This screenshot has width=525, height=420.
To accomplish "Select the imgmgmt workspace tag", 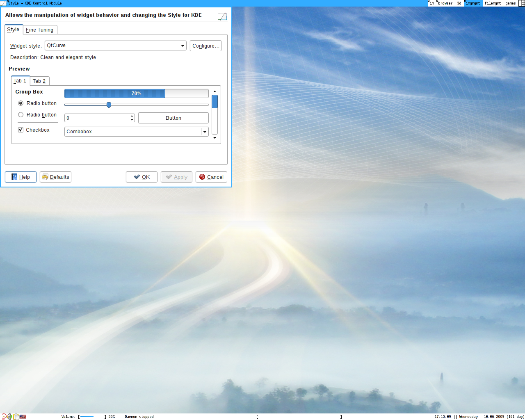I will pyautogui.click(x=473, y=3).
